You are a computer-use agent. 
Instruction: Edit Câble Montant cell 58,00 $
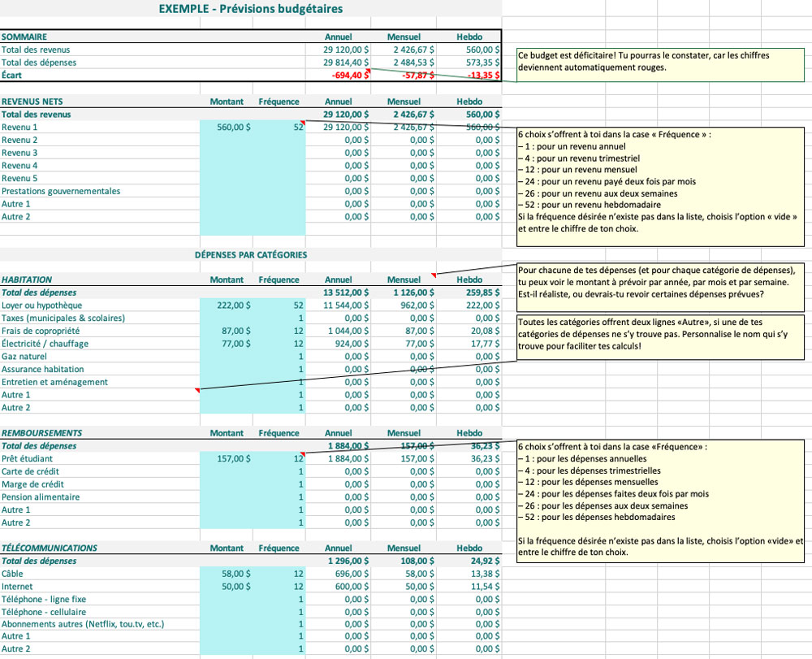pyautogui.click(x=227, y=574)
